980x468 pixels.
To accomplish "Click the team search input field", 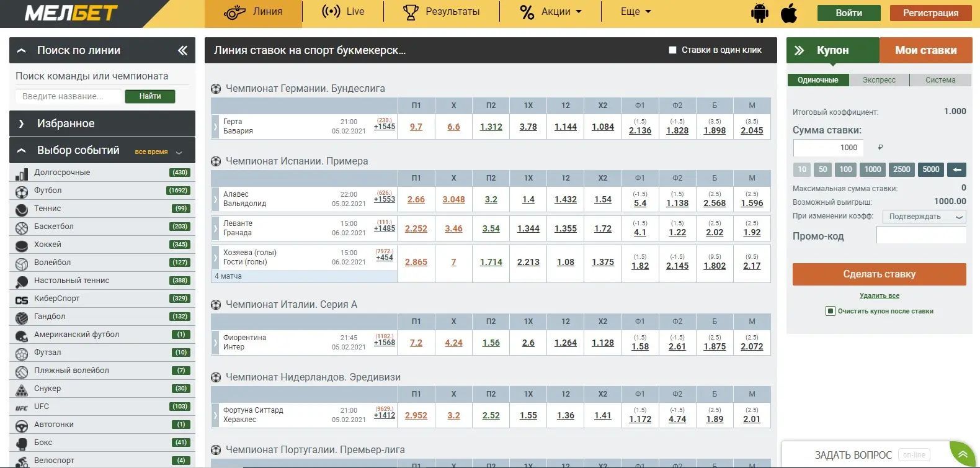I will click(x=69, y=96).
